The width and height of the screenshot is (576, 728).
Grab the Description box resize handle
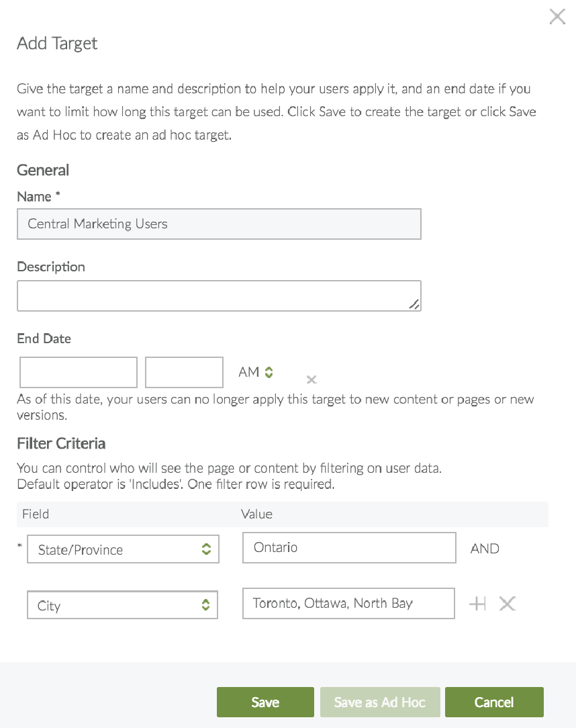[x=414, y=305]
